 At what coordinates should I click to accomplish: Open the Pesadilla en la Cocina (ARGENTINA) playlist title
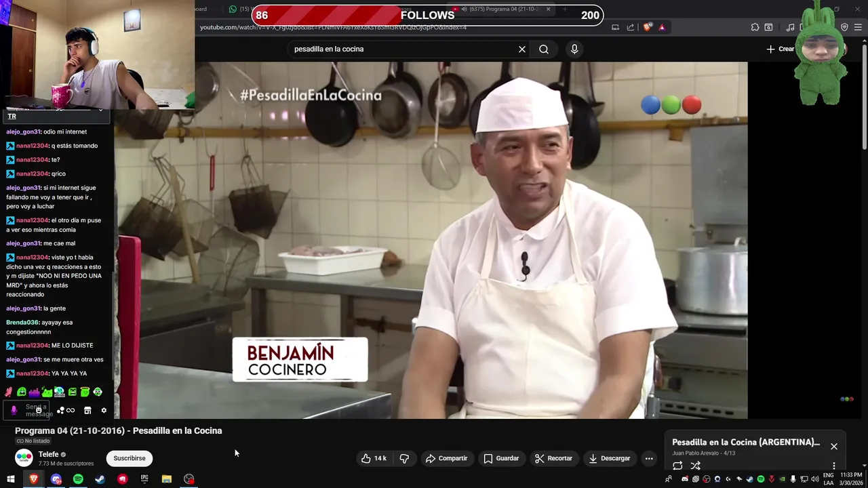[746, 442]
